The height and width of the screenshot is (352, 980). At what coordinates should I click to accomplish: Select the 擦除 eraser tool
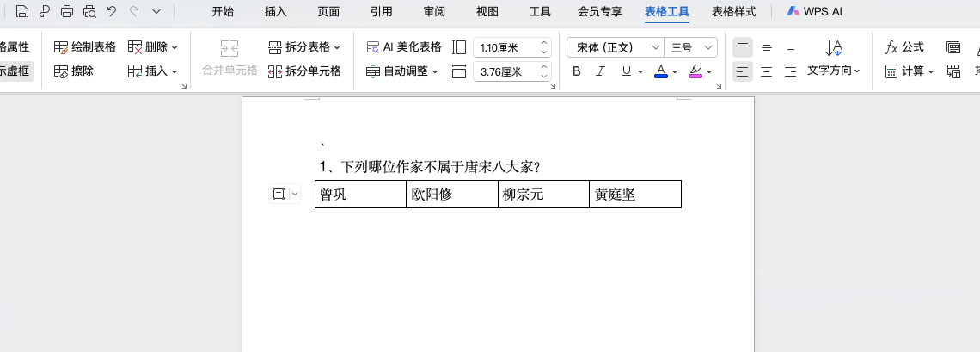coord(75,71)
